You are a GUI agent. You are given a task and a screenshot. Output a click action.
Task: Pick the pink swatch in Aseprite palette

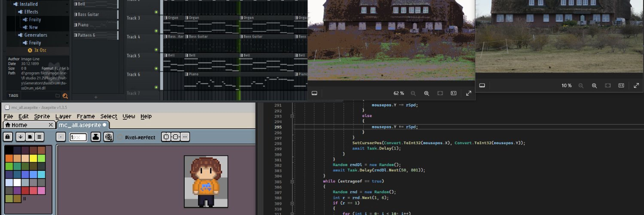click(41, 190)
